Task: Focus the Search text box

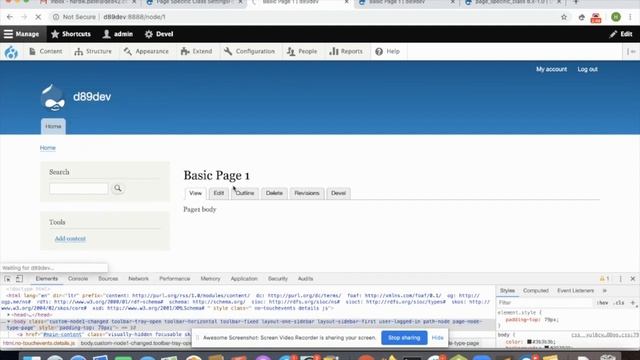Action: pos(79,188)
